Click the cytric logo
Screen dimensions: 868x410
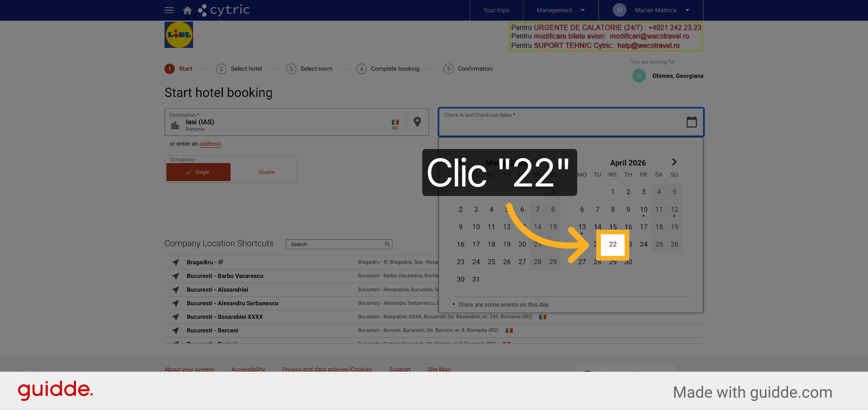(224, 10)
